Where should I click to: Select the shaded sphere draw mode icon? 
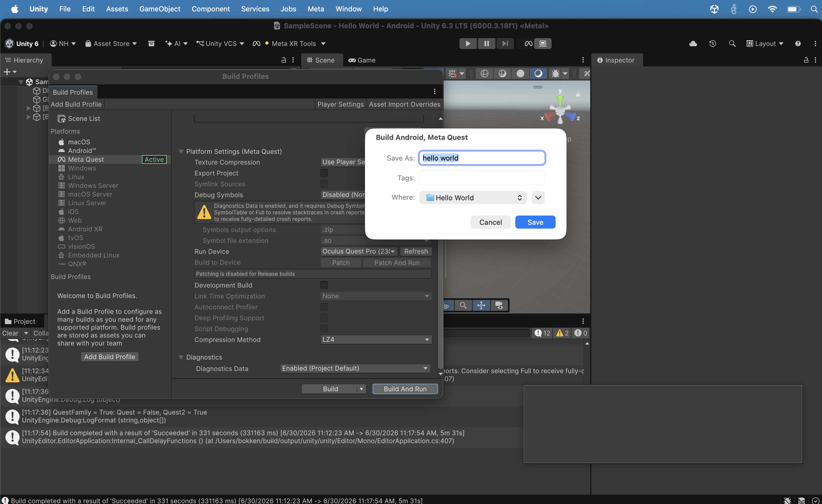pos(520,74)
